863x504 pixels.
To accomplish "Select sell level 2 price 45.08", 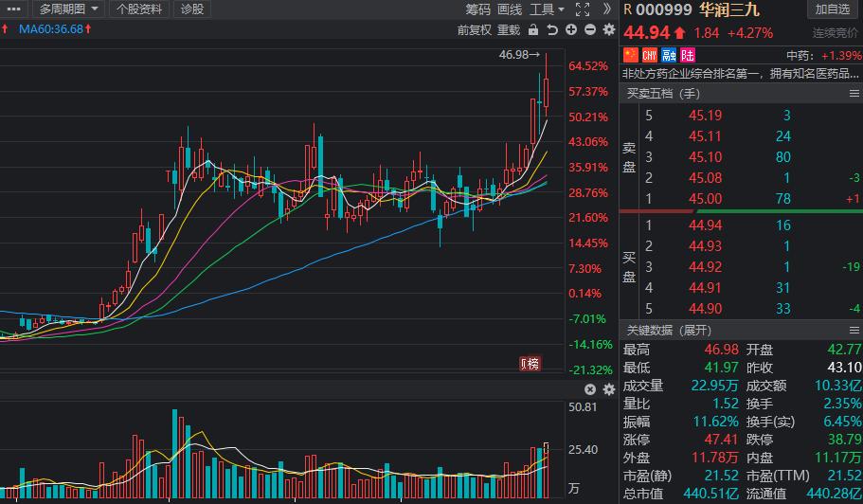I will coord(705,178).
